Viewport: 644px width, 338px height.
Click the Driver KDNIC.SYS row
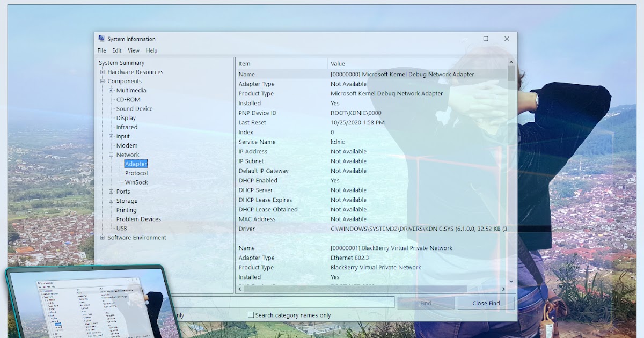[x=371, y=229]
